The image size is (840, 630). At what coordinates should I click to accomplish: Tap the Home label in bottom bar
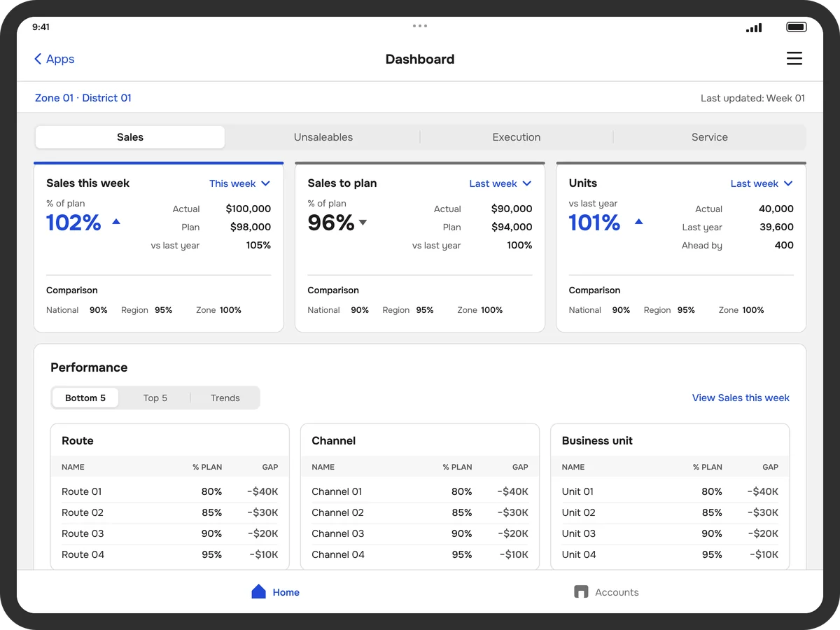tap(286, 592)
